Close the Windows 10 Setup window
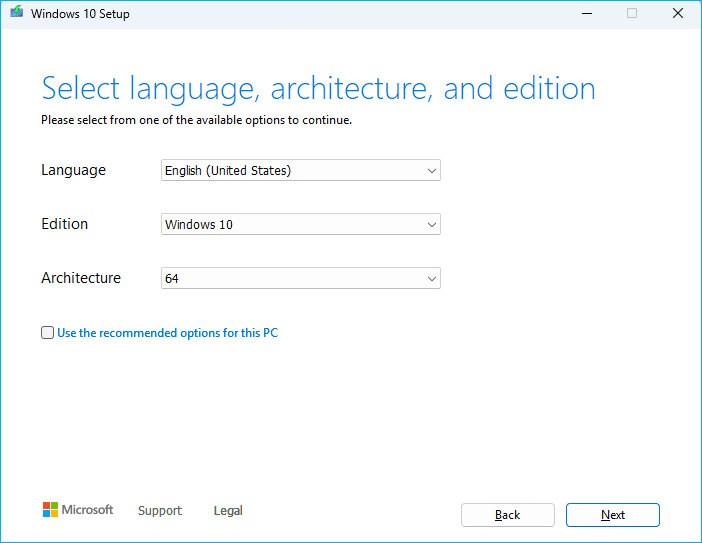Image resolution: width=702 pixels, height=543 pixels. click(678, 14)
